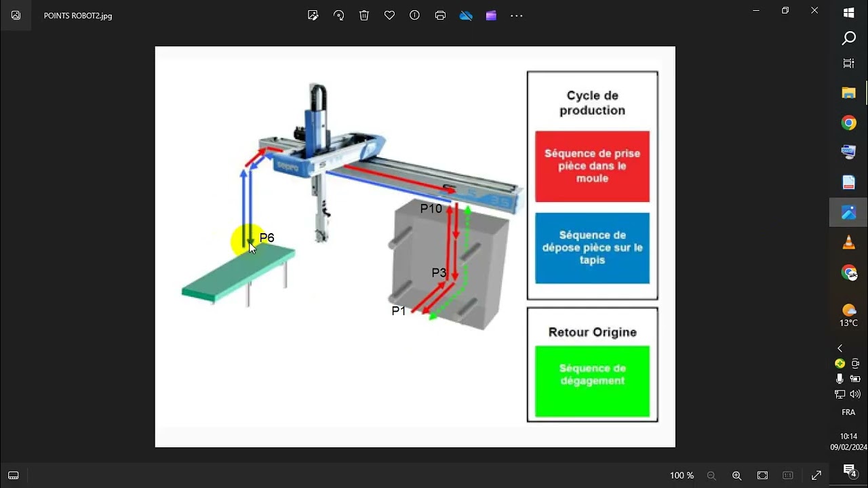Open the 13°C weather widget
The image size is (868, 488).
click(x=848, y=315)
